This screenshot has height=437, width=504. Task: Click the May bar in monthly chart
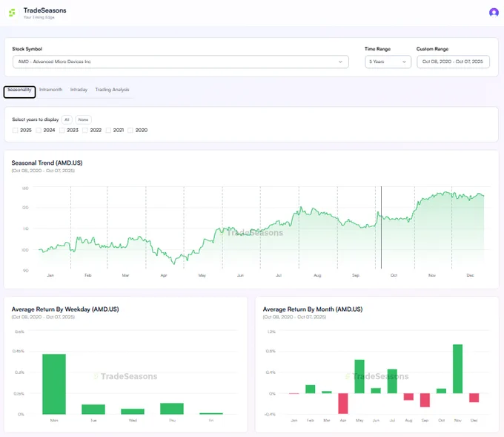point(359,376)
